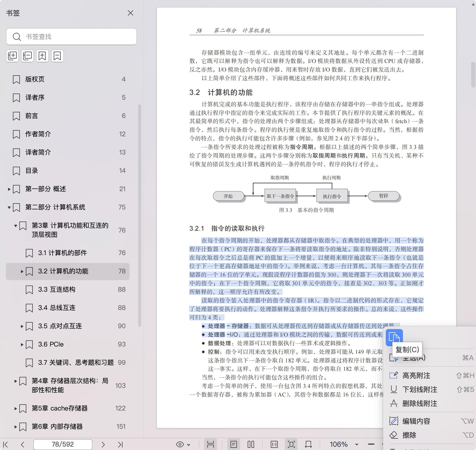
Task: Expand the 3.5 点对点互连 bookmark entry
Action: (x=22, y=326)
